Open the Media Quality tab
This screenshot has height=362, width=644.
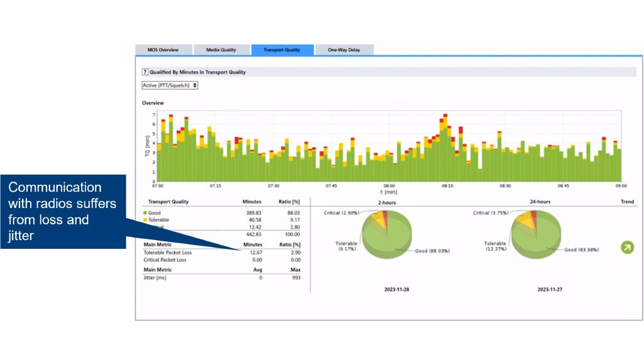[x=221, y=50]
